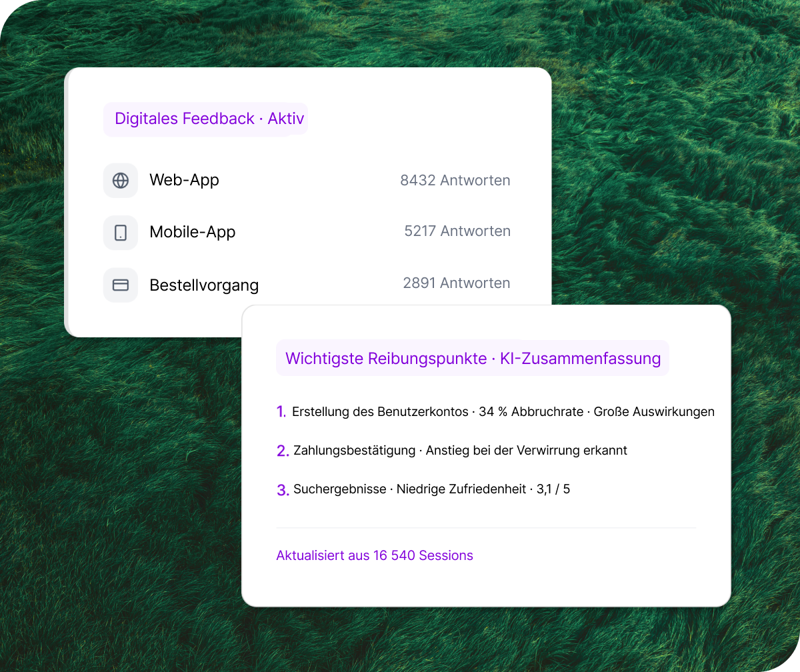Open the Aktualisiert aus 16 540 Sessions link

coord(375,555)
